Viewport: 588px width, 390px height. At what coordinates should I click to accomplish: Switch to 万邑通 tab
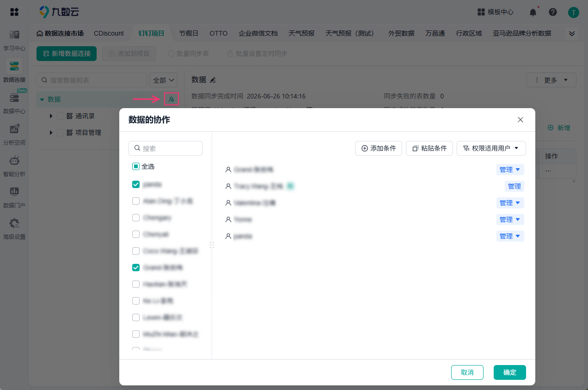pos(435,33)
